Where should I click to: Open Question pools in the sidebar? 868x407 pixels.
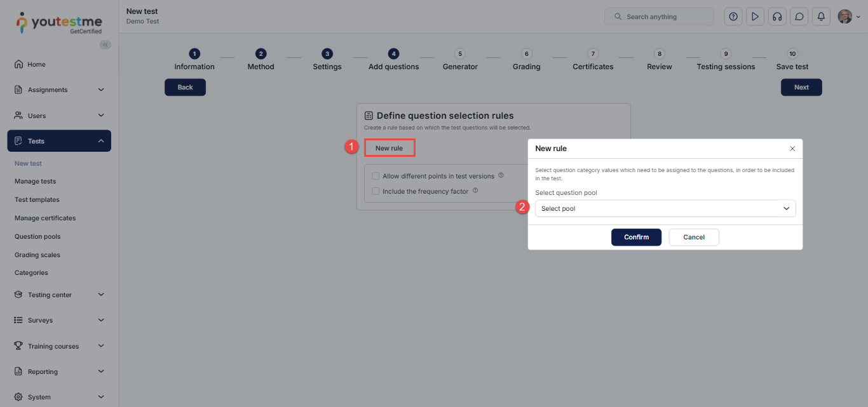pos(37,236)
